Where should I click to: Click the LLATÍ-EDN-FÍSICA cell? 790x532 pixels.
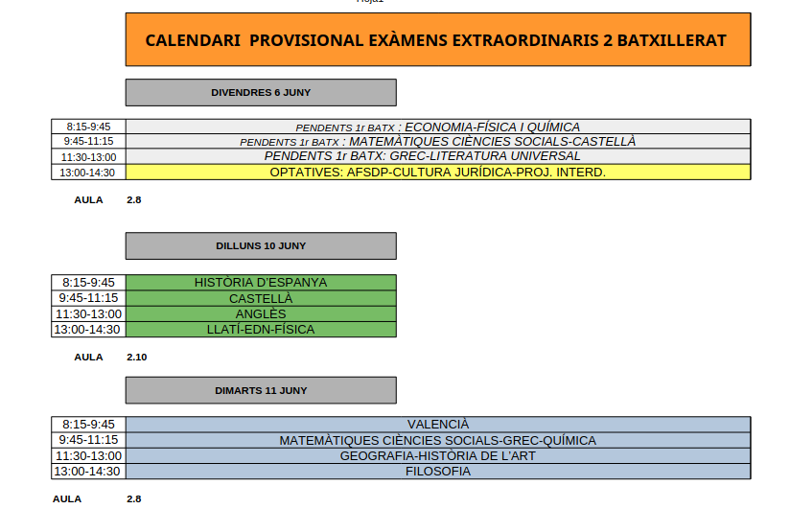tap(261, 330)
